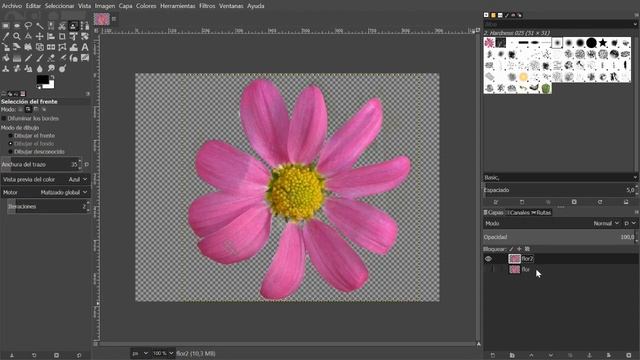Lock alpha channel of layer
The image size is (640, 360).
[527, 249]
